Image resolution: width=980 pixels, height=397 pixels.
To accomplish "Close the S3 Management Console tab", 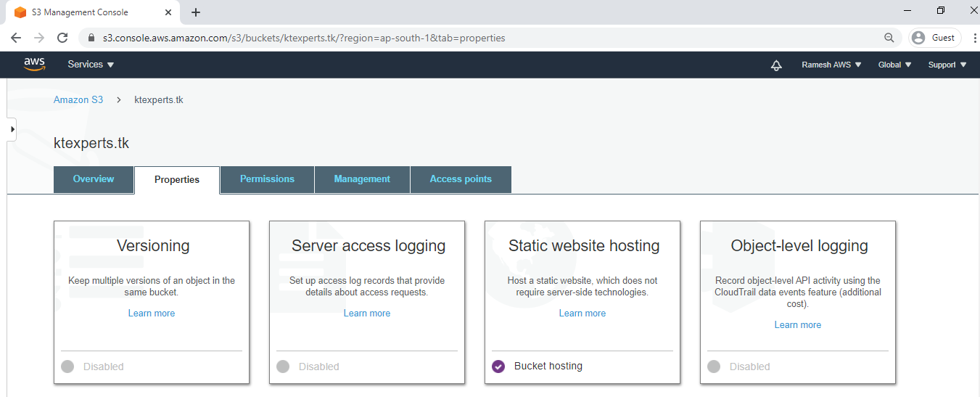I will tap(168, 12).
